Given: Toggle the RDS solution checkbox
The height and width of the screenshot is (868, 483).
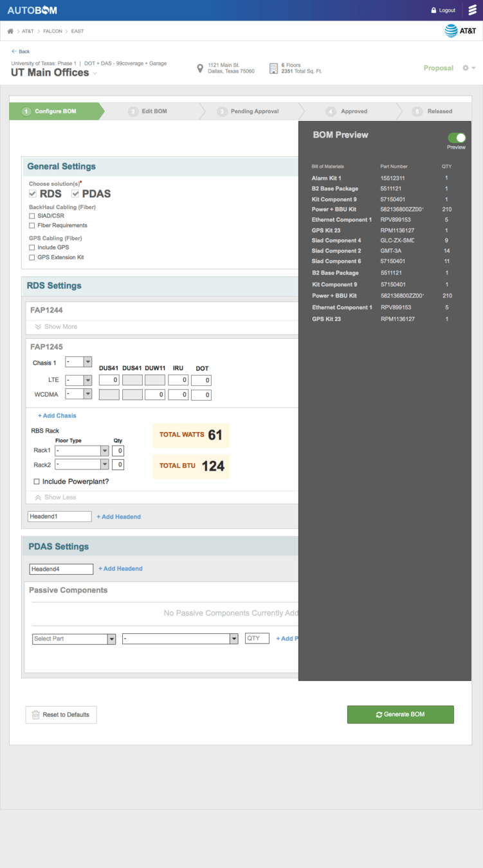Looking at the screenshot, I should (x=33, y=194).
